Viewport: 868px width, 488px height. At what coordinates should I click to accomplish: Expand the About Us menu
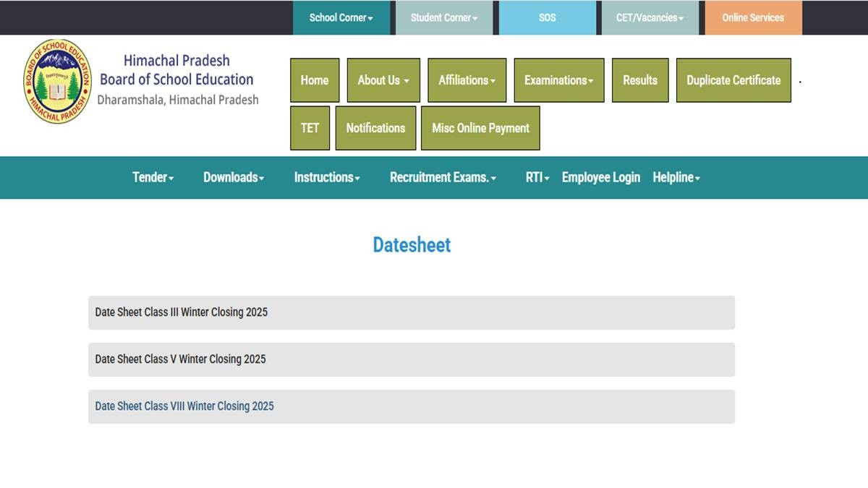383,80
